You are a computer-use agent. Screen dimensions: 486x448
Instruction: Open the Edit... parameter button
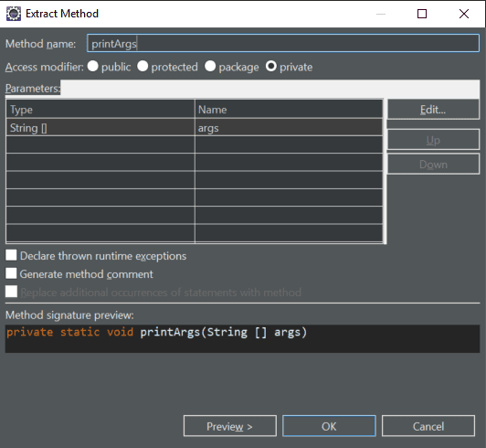433,110
